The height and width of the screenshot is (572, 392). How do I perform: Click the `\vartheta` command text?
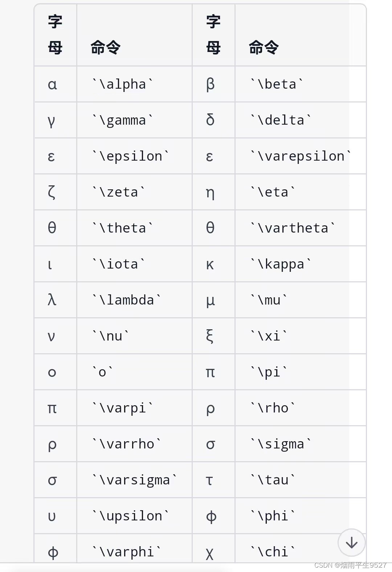[293, 228]
